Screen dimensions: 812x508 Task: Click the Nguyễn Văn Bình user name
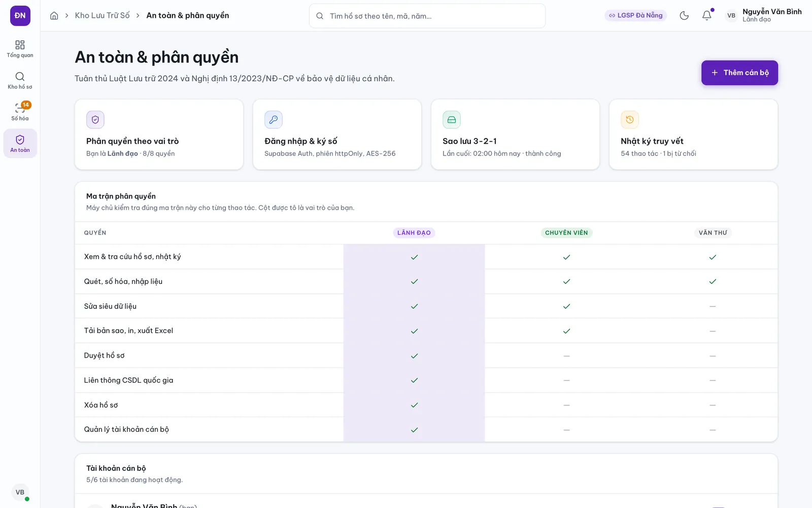772,12
